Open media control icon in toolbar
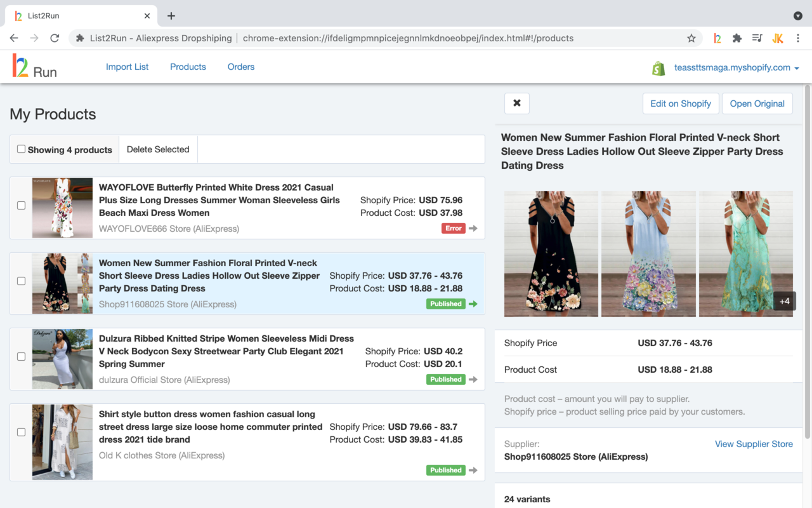The height and width of the screenshot is (508, 812). 757,38
